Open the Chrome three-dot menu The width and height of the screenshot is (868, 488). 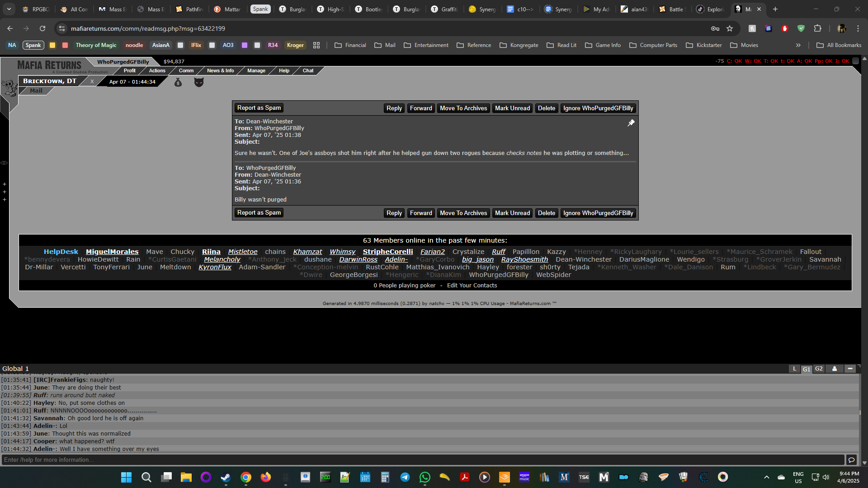[858, 28]
